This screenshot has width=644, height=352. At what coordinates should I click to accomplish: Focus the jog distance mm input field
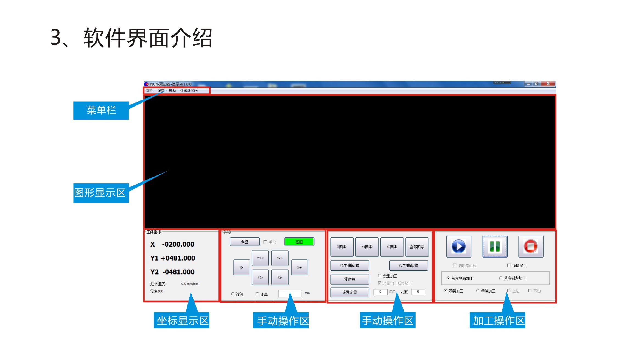290,294
